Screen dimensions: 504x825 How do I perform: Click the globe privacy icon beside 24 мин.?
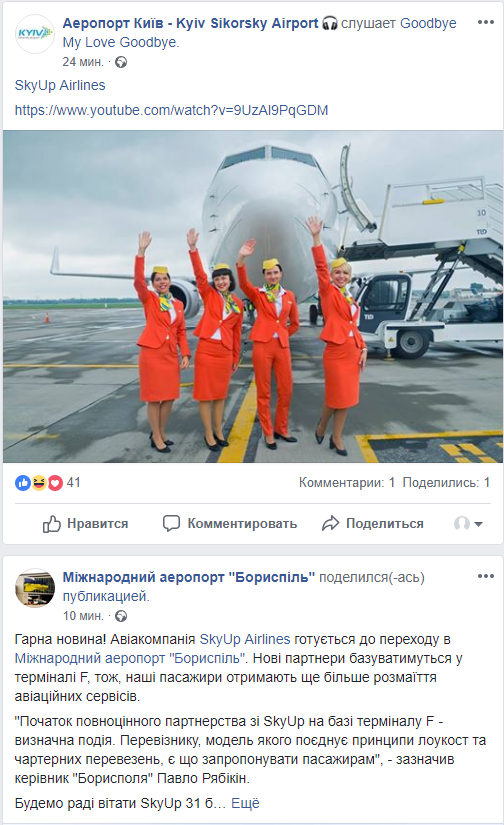click(x=121, y=62)
